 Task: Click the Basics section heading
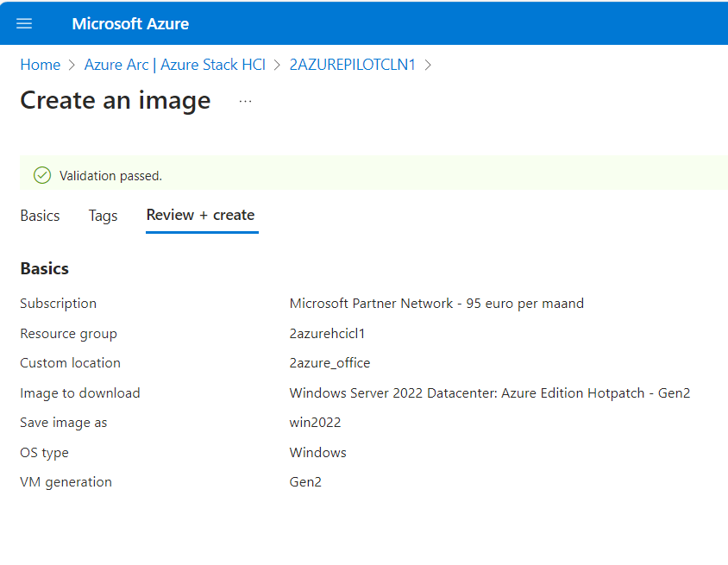point(45,269)
